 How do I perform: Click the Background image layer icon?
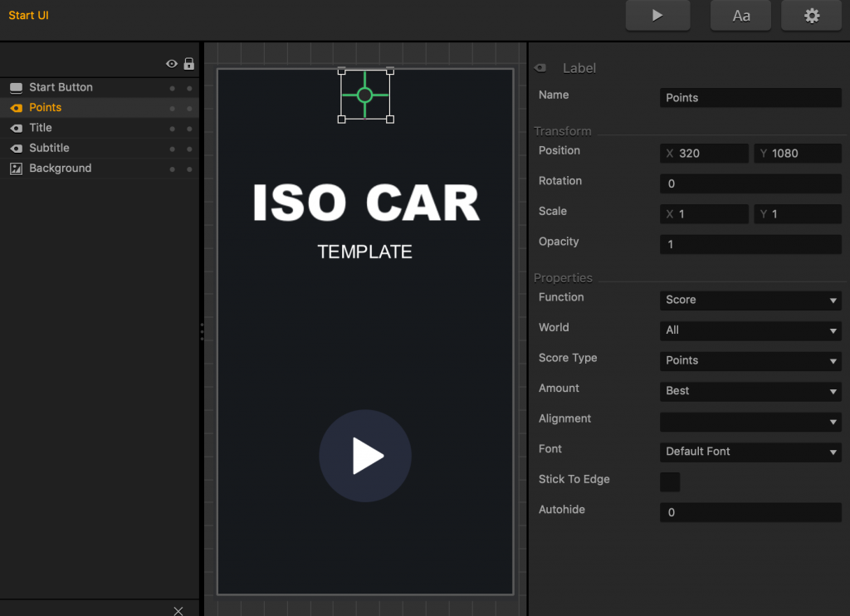pos(16,168)
